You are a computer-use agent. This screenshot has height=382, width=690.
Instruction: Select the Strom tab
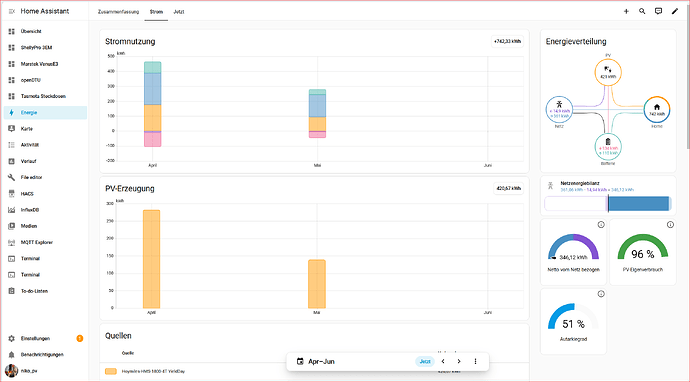click(156, 12)
